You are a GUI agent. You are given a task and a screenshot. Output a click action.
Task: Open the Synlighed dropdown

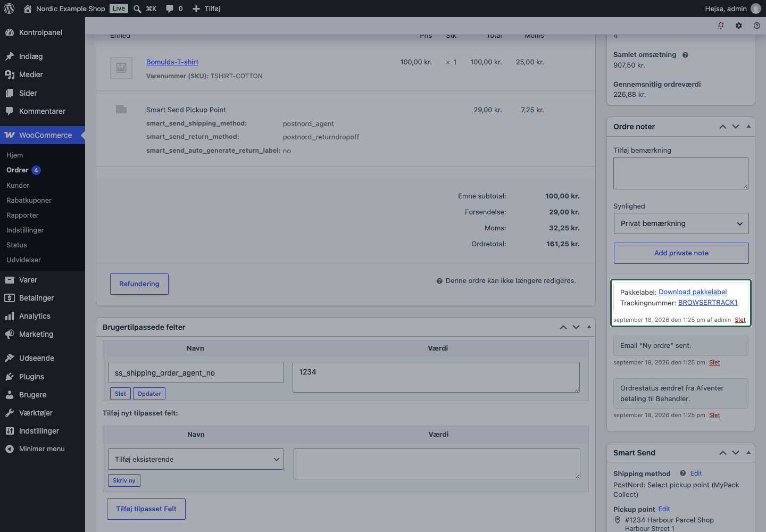point(681,223)
